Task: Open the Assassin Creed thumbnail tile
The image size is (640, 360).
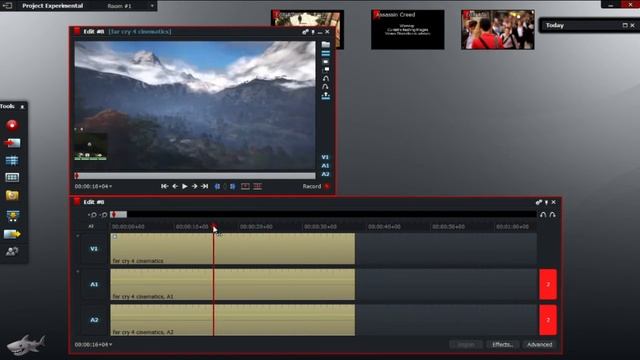Action: point(407,29)
